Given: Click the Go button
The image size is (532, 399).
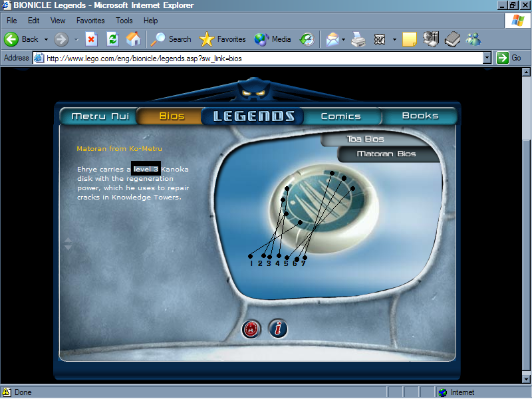Looking at the screenshot, I should (x=509, y=58).
